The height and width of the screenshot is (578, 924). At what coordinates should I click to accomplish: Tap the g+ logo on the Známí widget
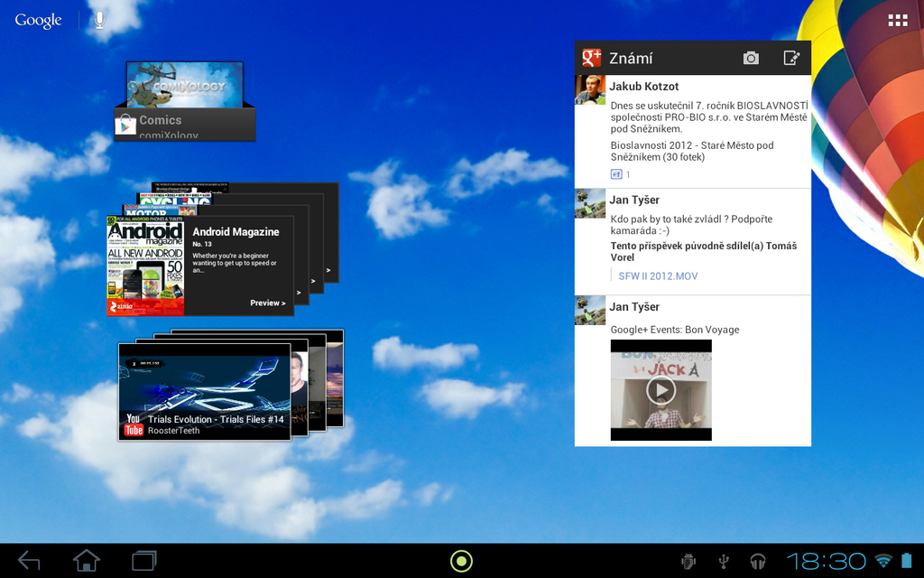coord(591,57)
